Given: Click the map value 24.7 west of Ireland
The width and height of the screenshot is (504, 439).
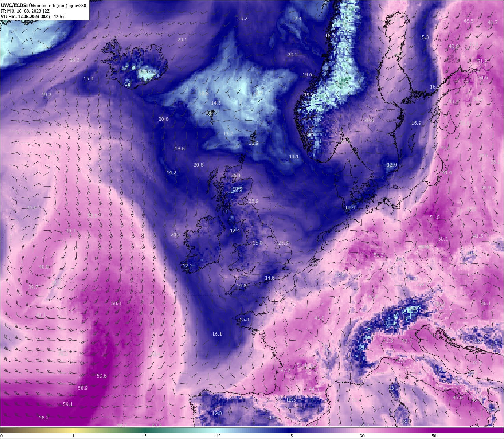Looking at the screenshot, I should (176, 235).
